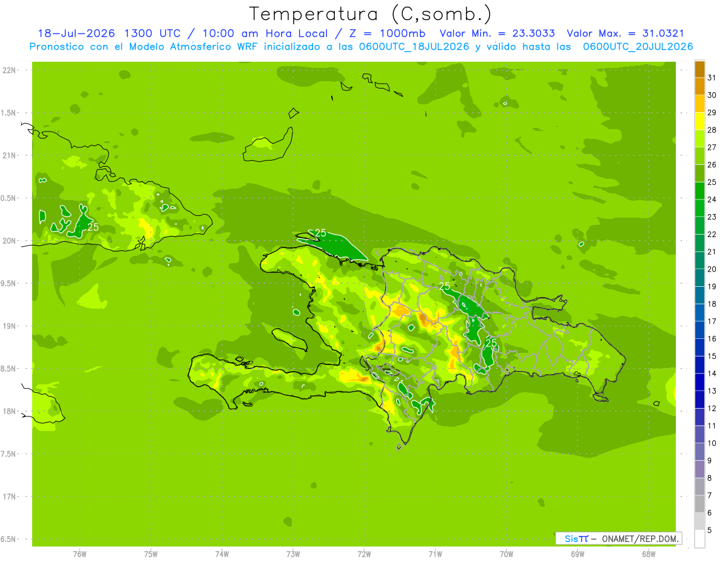Click "Valor Max. = 31.0321" text

pyautogui.click(x=625, y=33)
